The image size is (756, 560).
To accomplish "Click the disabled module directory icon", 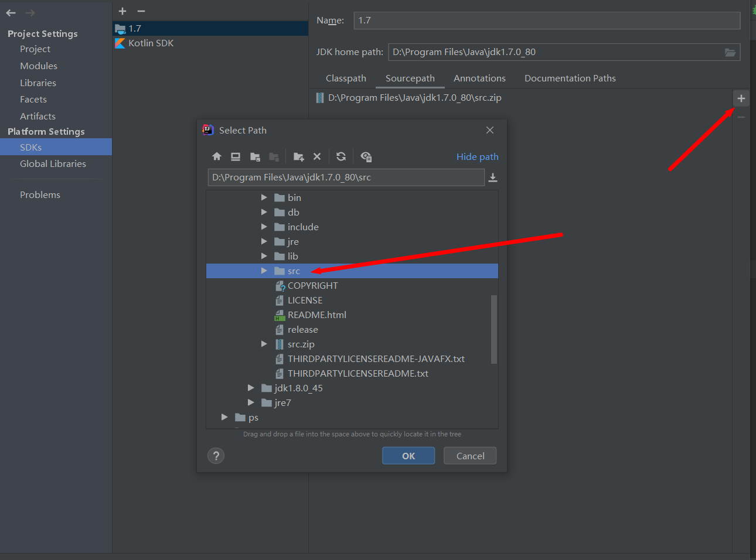I will coord(274,156).
